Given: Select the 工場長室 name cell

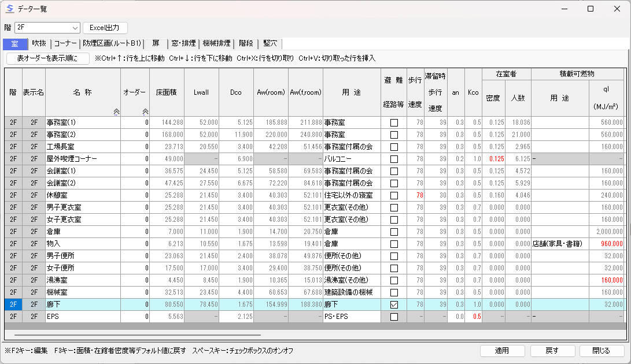Looking at the screenshot, I should [83, 146].
